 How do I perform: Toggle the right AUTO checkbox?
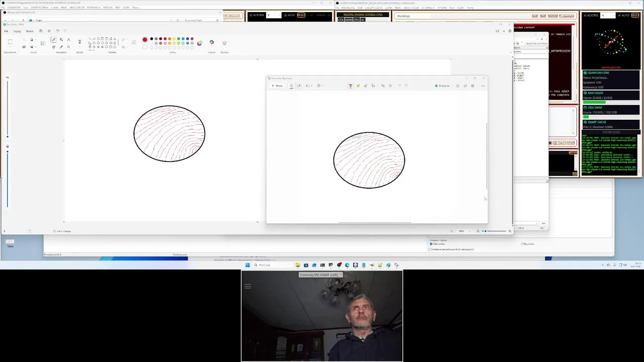click(x=619, y=15)
